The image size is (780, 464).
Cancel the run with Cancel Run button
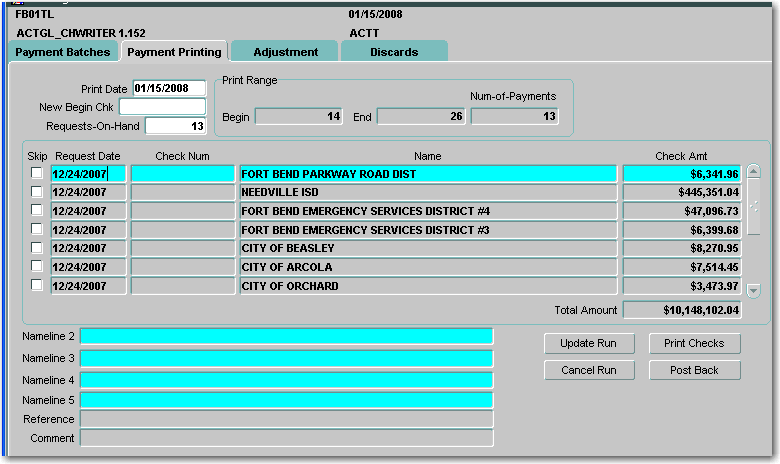pyautogui.click(x=589, y=370)
